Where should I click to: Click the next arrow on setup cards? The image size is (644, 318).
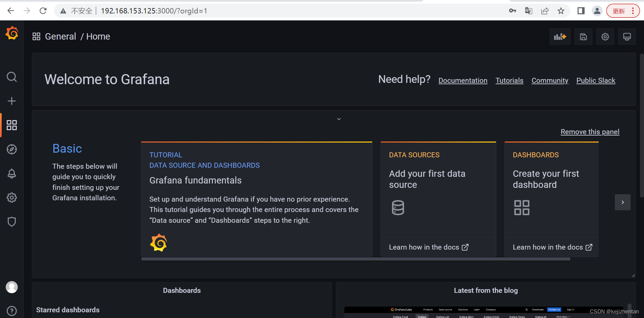click(x=623, y=202)
